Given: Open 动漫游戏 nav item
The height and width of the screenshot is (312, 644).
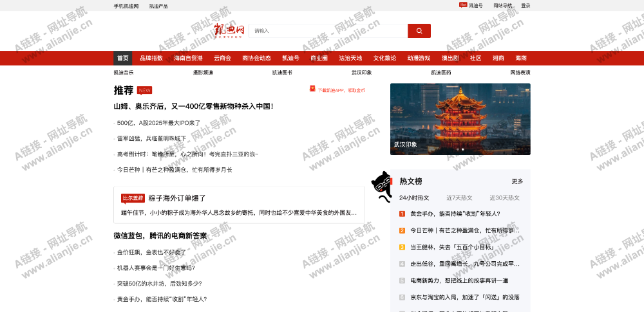Looking at the screenshot, I should click(419, 59).
